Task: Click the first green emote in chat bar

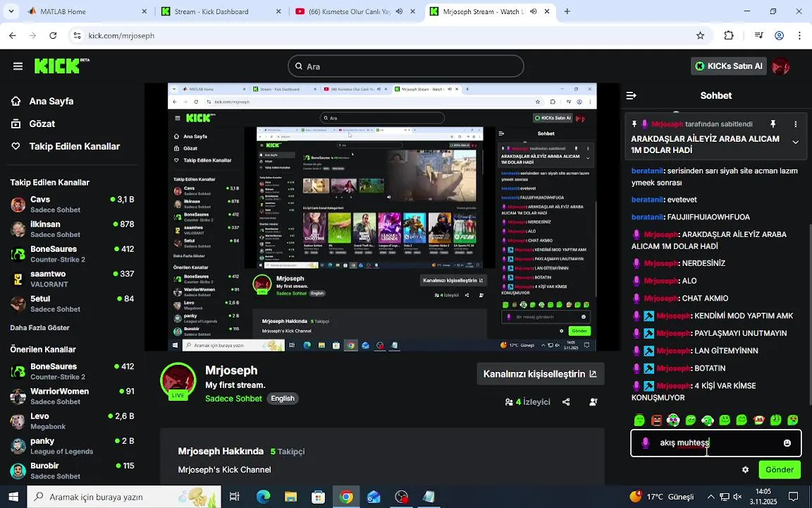Action: point(639,420)
